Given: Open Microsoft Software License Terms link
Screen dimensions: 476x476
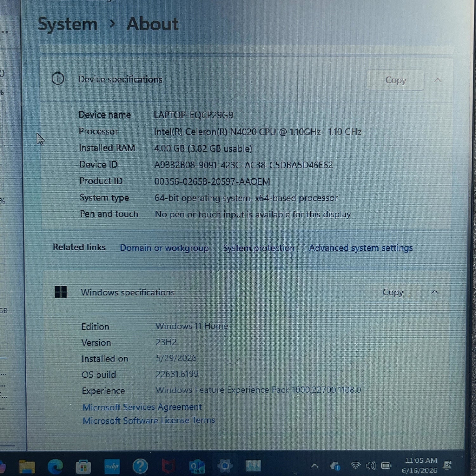Looking at the screenshot, I should (149, 420).
